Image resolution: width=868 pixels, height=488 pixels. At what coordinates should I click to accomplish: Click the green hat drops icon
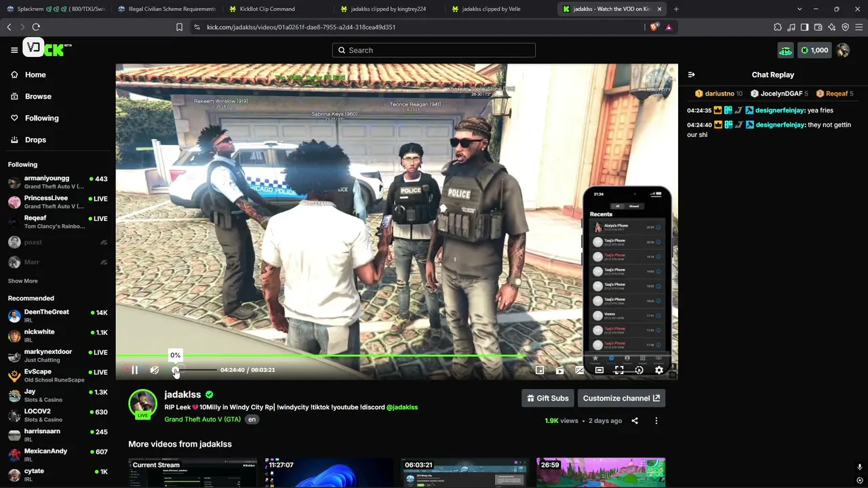[x=785, y=50]
